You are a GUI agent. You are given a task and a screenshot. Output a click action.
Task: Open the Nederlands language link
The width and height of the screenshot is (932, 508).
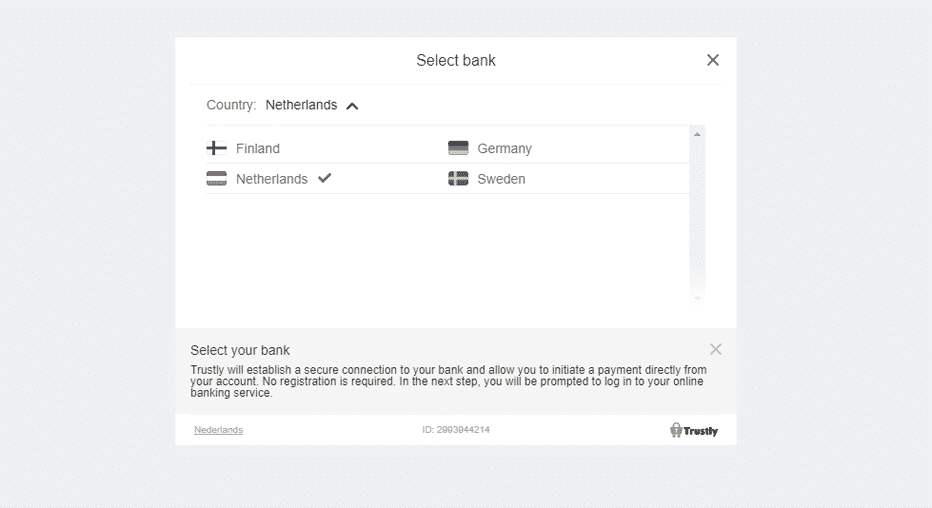point(218,430)
